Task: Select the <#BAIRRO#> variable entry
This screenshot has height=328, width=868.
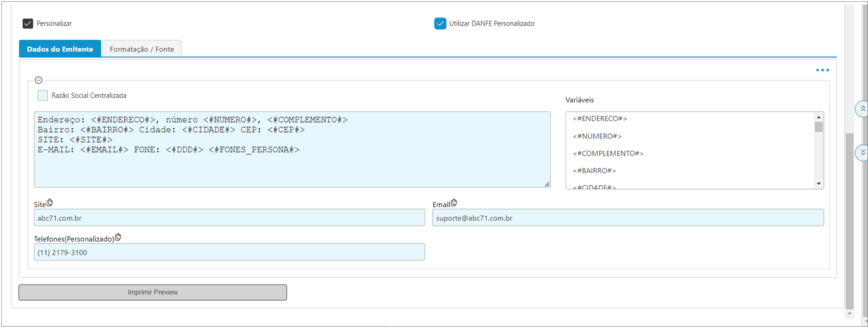Action: coord(594,171)
